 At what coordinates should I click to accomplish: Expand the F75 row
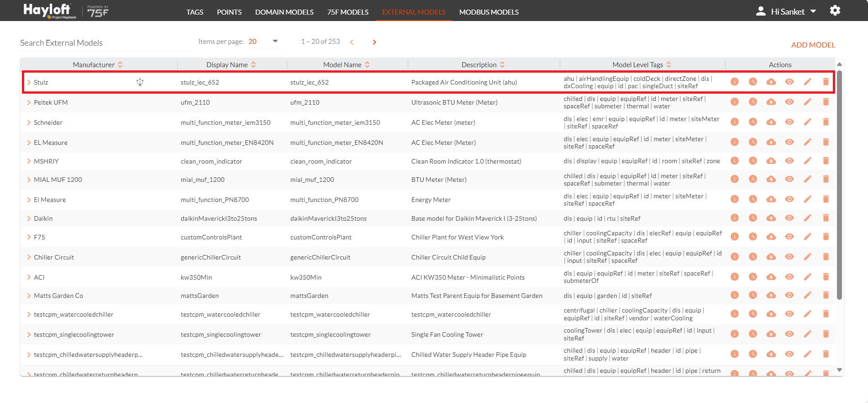click(x=29, y=237)
